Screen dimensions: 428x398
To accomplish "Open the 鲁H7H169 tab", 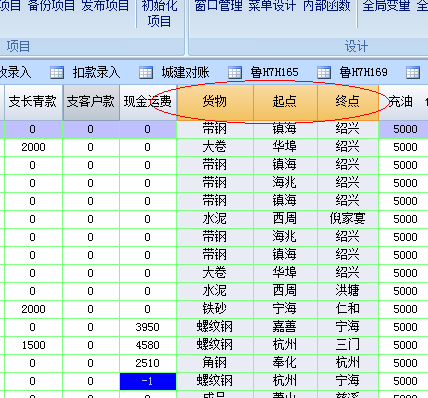I will [363, 72].
